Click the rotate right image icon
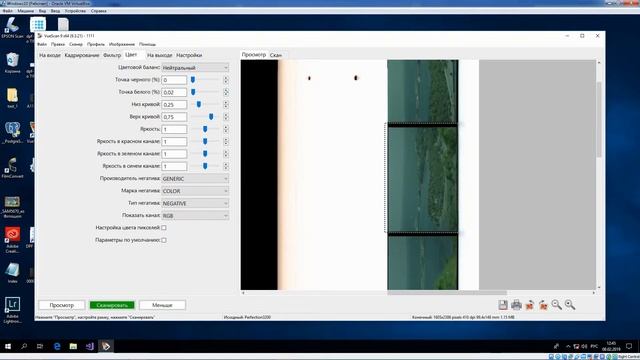 pyautogui.click(x=543, y=305)
